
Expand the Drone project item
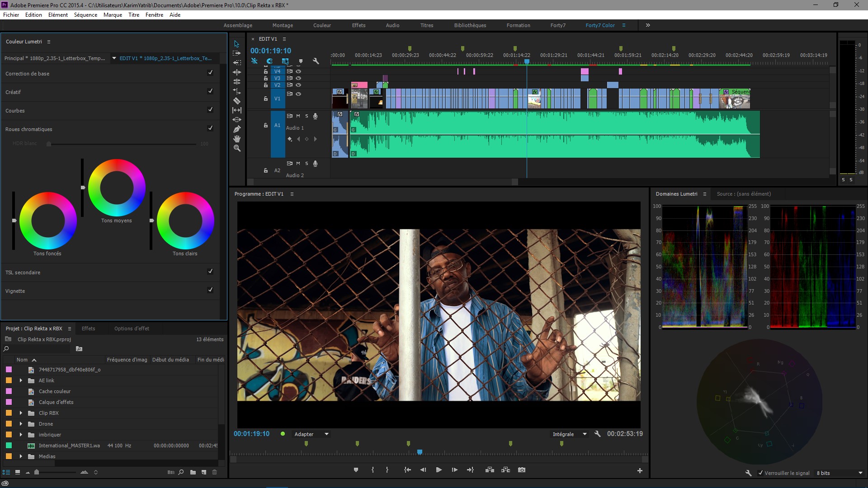click(x=20, y=423)
